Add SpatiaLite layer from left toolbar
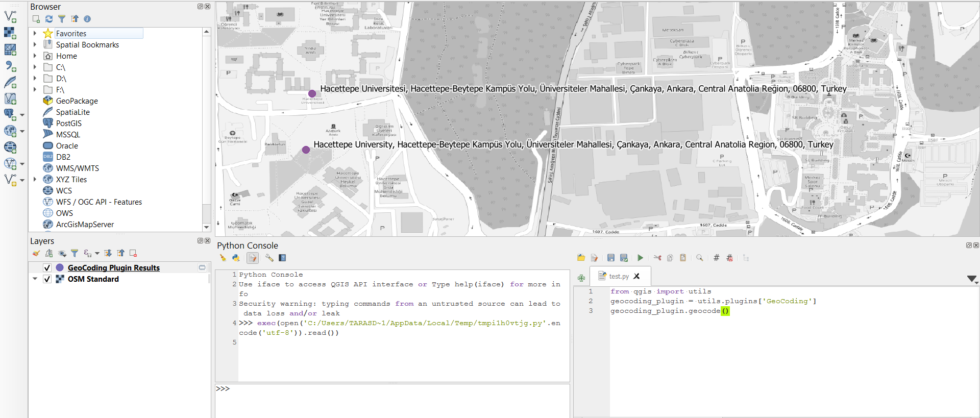The image size is (980, 418). (10, 82)
